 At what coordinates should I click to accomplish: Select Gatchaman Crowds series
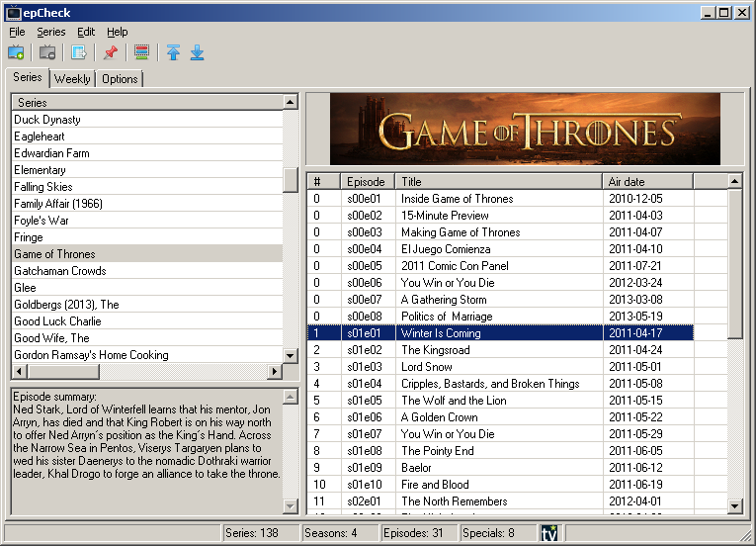(x=147, y=271)
